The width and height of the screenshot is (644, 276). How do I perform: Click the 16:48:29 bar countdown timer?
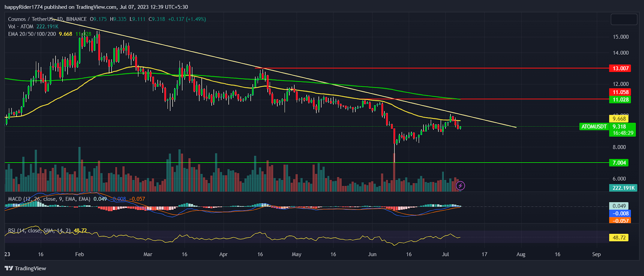(623, 133)
